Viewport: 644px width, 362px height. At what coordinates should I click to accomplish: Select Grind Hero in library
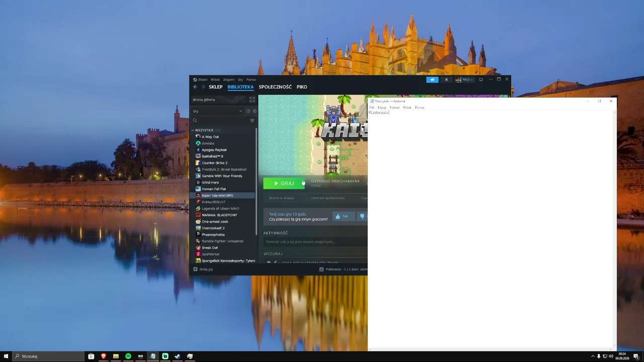click(223, 183)
